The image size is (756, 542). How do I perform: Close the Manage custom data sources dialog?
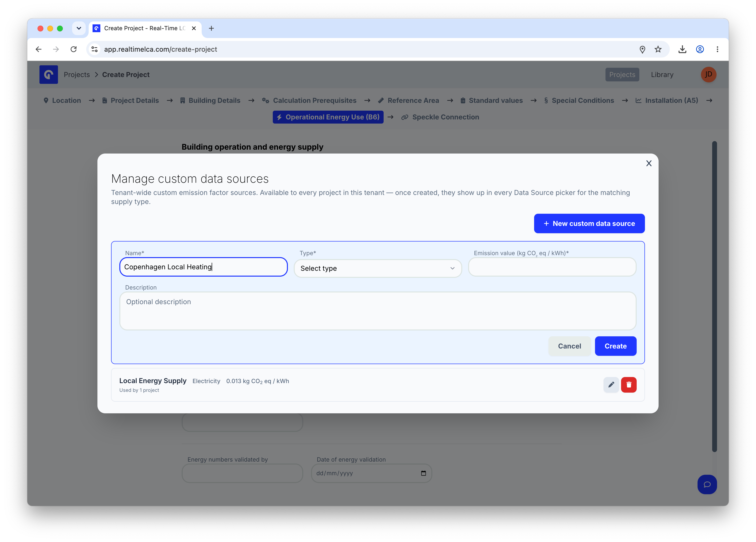coord(648,163)
